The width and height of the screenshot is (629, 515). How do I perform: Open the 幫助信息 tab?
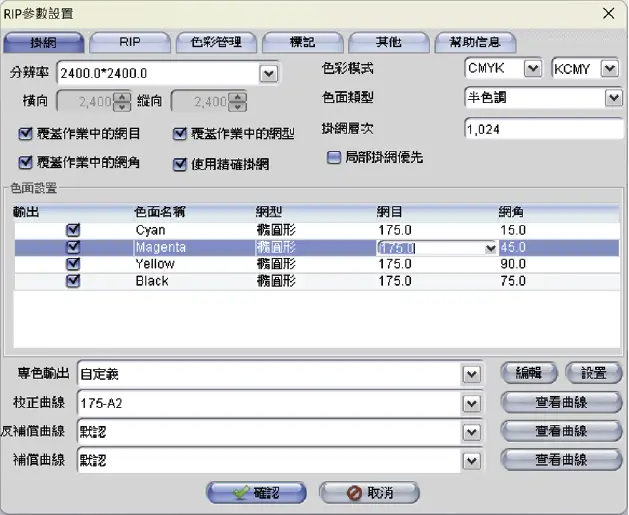click(475, 42)
